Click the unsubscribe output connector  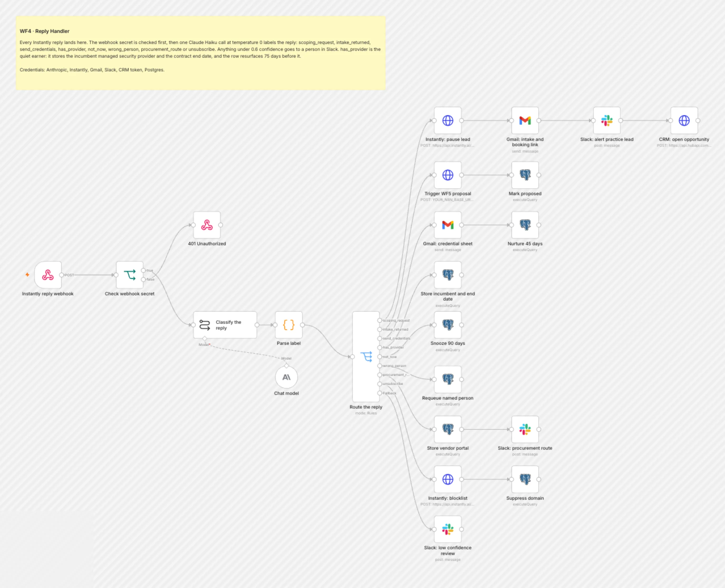[380, 384]
